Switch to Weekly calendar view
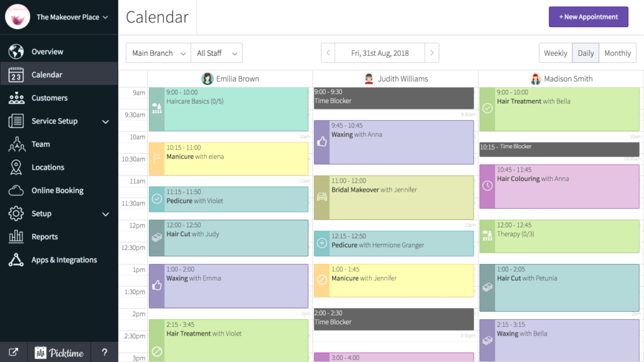644x362 pixels. [555, 53]
